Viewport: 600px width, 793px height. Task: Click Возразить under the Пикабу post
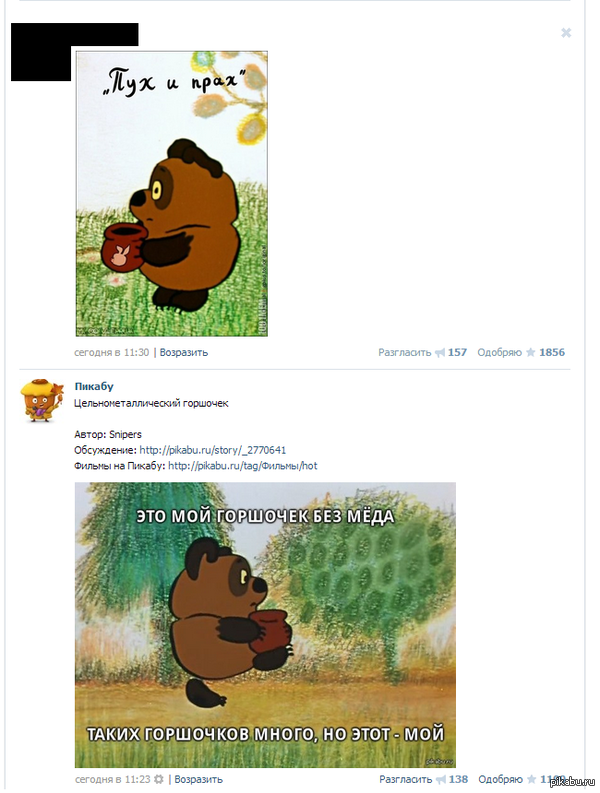198,779
